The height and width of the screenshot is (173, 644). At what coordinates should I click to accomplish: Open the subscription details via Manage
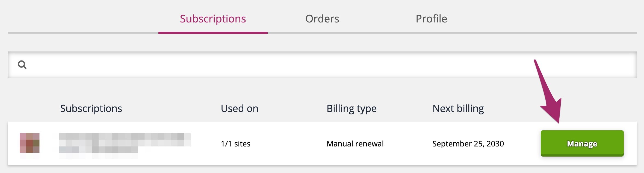pos(582,143)
